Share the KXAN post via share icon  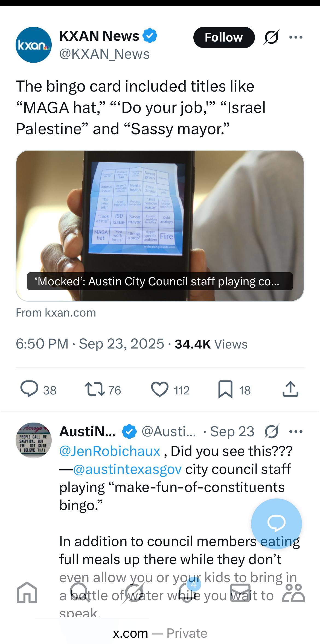[x=290, y=389]
